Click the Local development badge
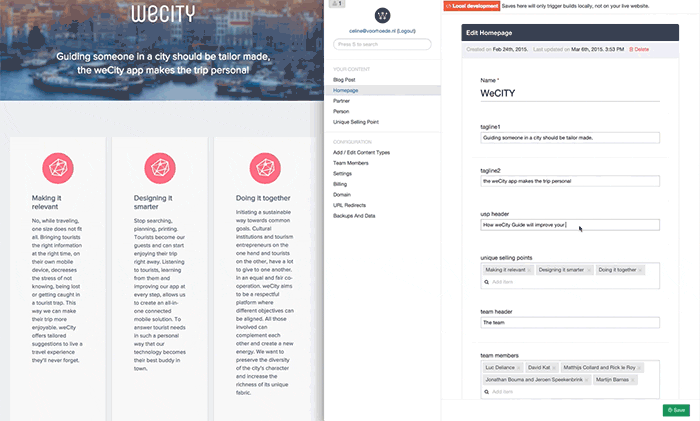 [x=472, y=6]
